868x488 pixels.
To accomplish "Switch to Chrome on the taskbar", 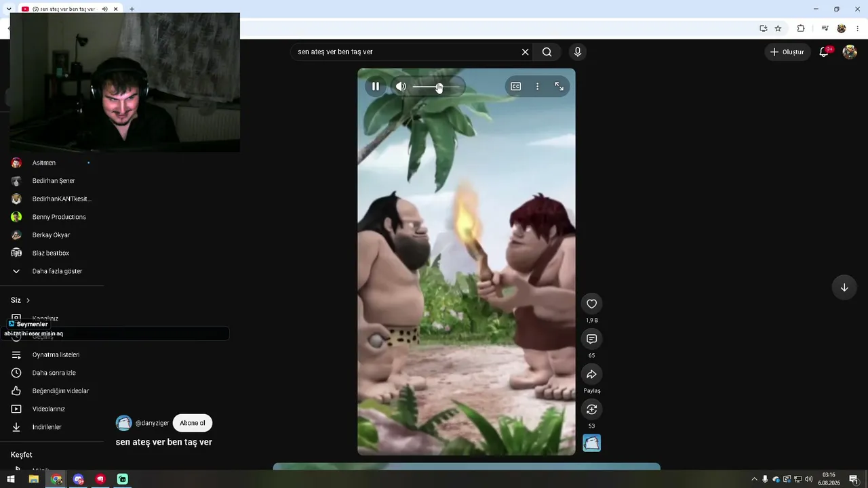I will point(56,479).
